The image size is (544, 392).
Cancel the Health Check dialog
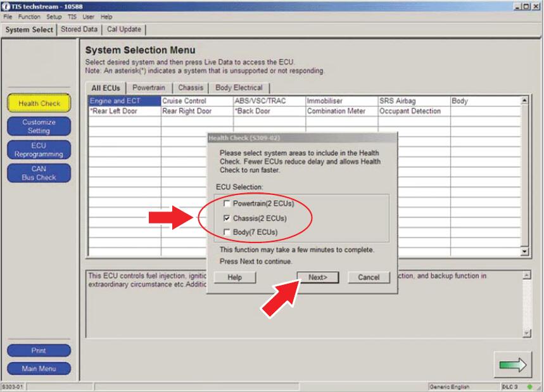point(369,277)
